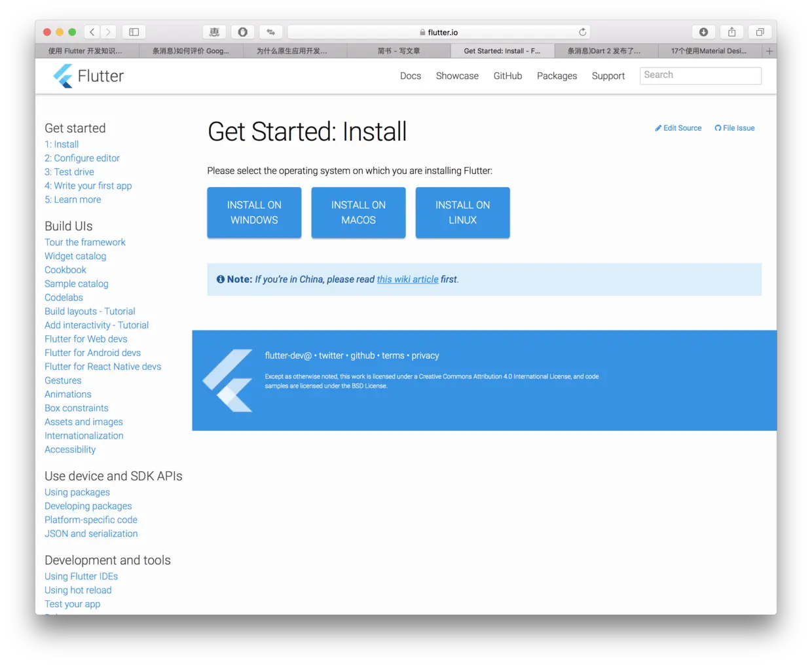Image resolution: width=812 pixels, height=665 pixels.
Task: Click the pencil Edit Source link
Action: 678,128
